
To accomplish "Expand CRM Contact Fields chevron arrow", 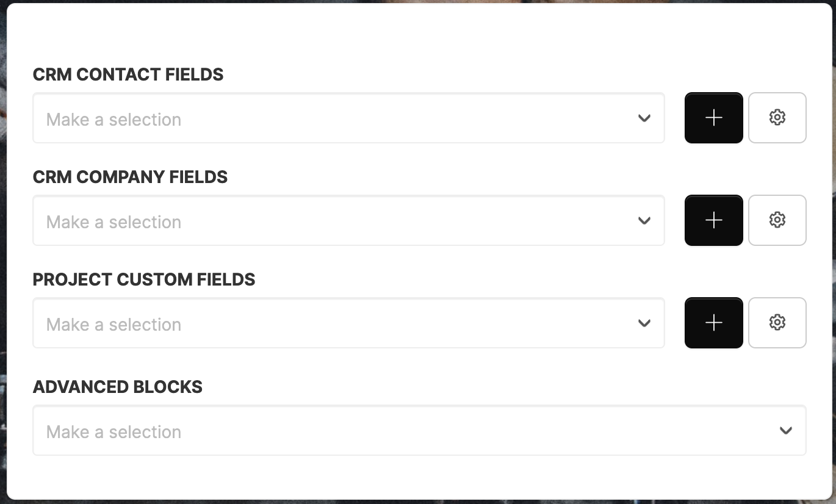I will tap(644, 118).
